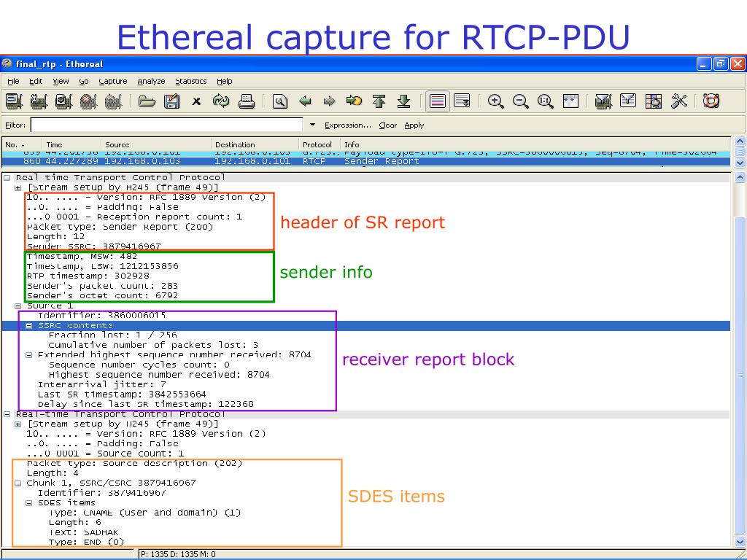This screenshot has width=747, height=560.
Task: Open help lifebuoy icon
Action: tap(711, 101)
